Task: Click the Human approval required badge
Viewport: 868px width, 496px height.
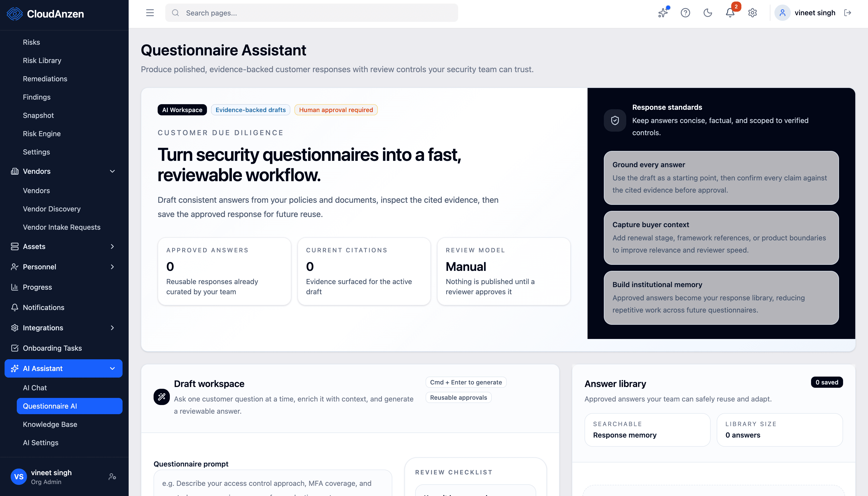Action: click(x=336, y=110)
